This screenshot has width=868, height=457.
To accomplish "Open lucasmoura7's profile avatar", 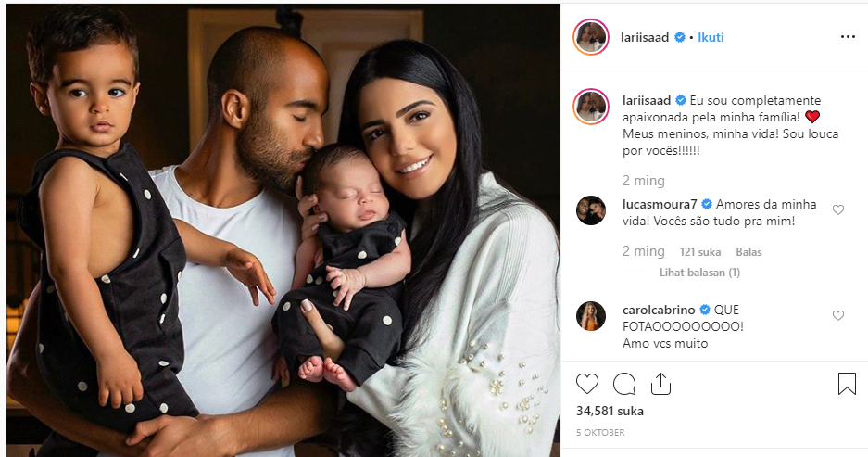I will tap(591, 209).
